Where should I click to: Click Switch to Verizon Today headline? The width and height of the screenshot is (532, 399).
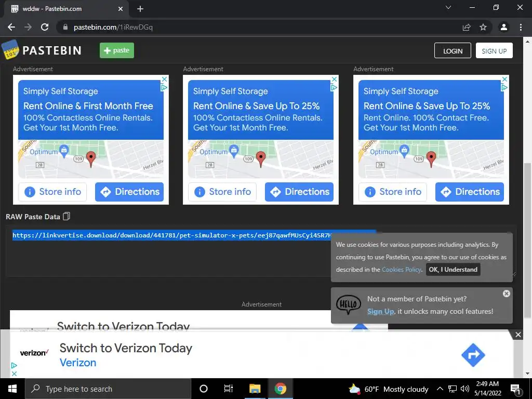126,348
